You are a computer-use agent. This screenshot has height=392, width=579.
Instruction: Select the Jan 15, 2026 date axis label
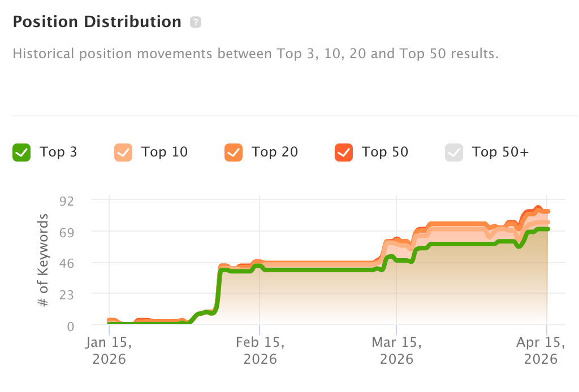coord(110,350)
